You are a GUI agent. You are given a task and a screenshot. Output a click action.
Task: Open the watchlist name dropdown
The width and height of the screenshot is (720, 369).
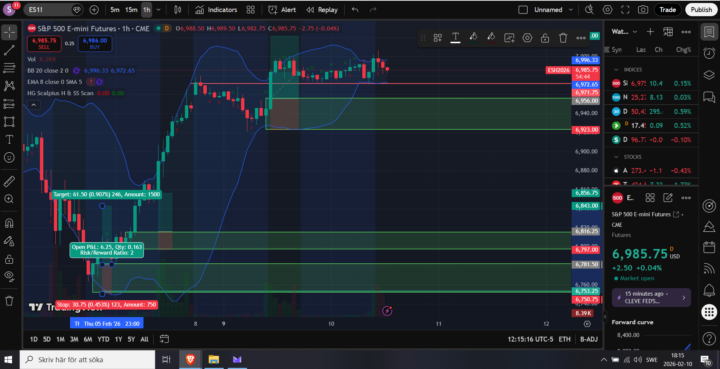(635, 32)
